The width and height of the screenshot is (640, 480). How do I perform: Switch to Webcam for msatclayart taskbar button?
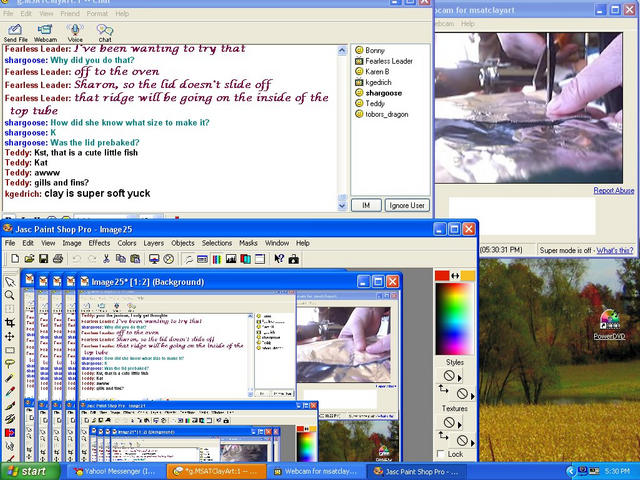[x=316, y=471]
